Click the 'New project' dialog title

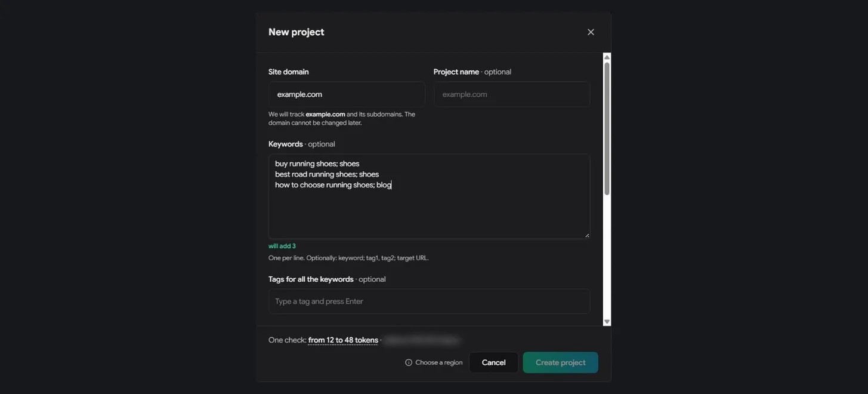coord(296,32)
